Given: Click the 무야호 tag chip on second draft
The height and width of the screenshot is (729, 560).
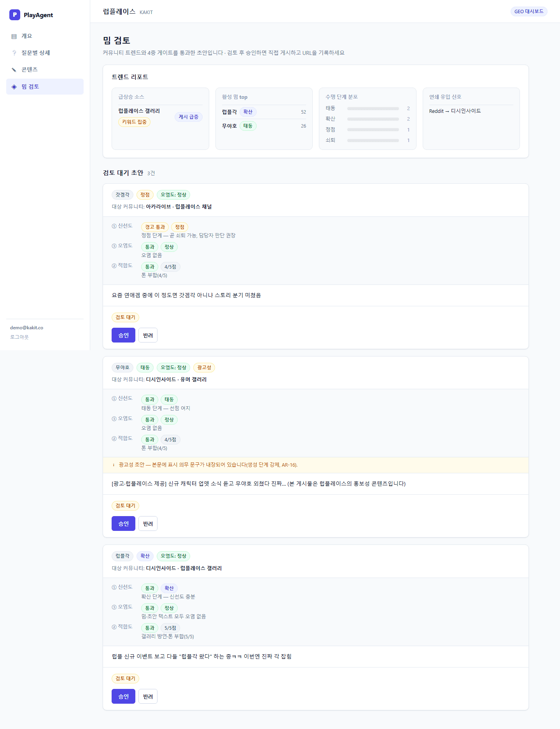Looking at the screenshot, I should (122, 367).
